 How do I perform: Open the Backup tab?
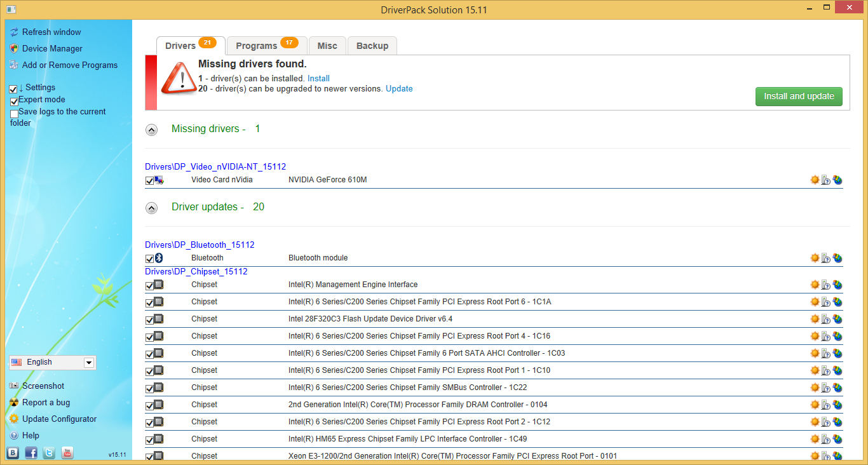pos(372,45)
